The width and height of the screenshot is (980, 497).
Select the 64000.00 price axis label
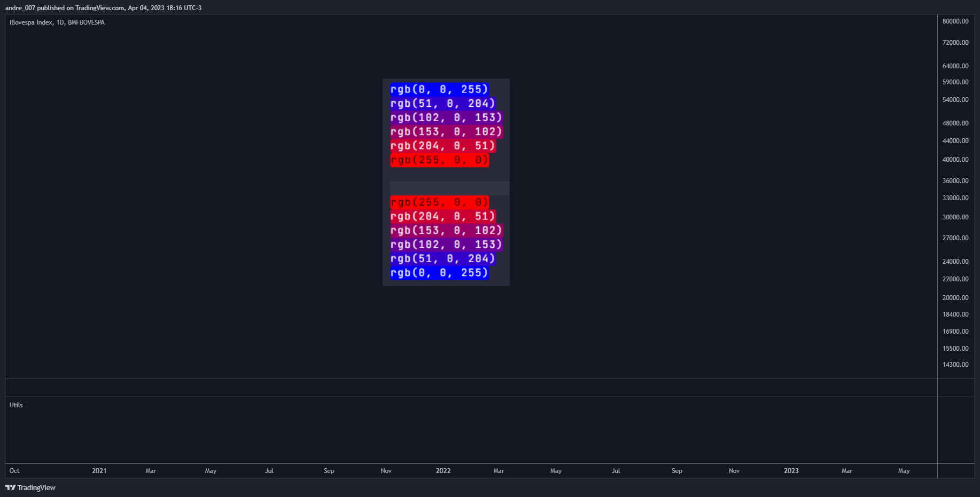click(955, 66)
